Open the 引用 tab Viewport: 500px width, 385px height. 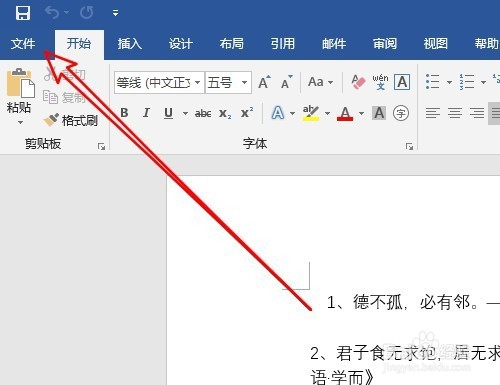coord(283,44)
